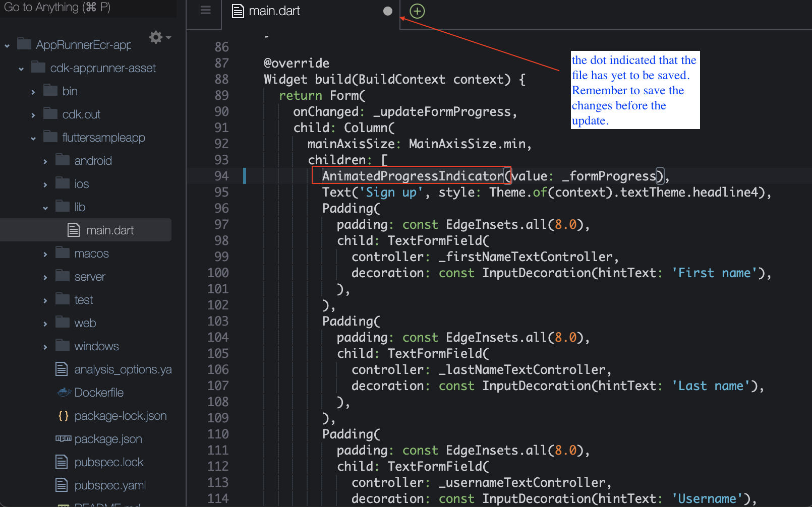
Task: Click the android folder icon
Action: click(x=63, y=160)
